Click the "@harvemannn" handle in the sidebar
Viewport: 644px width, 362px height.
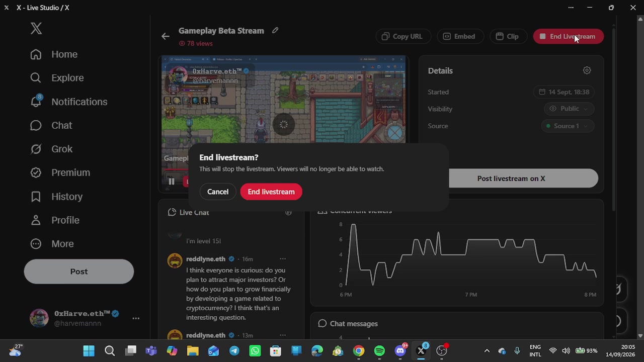[77, 323]
